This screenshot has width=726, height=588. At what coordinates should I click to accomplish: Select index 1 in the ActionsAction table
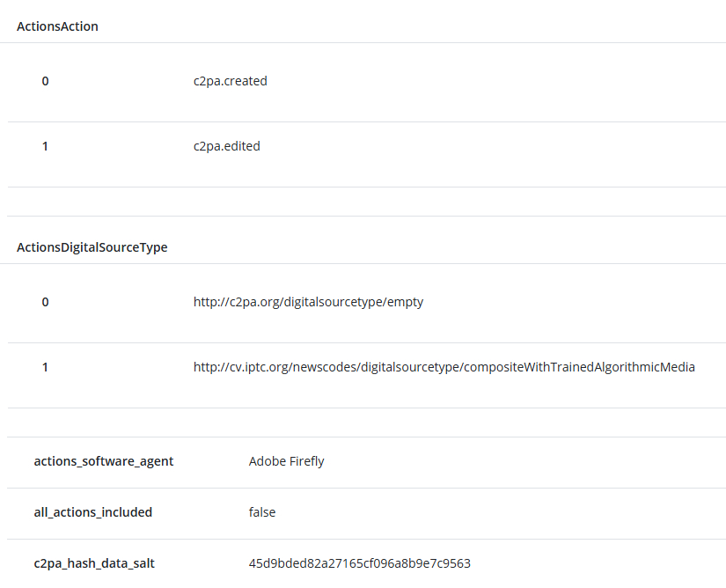pyautogui.click(x=46, y=146)
